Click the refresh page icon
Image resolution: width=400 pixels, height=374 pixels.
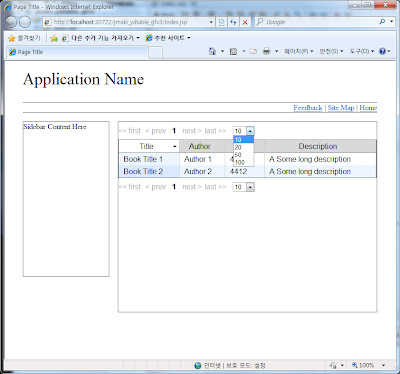(233, 22)
